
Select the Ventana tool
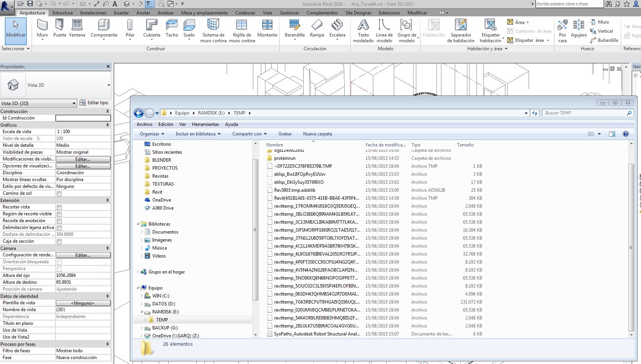(x=77, y=29)
